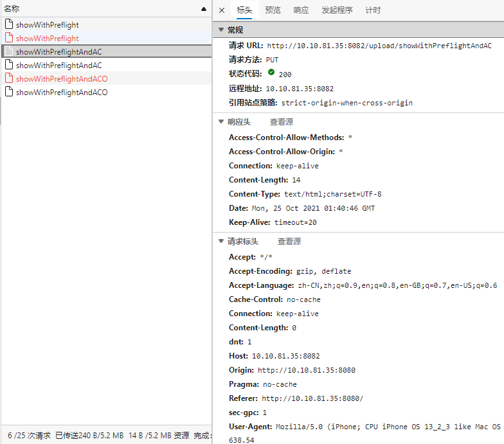Close the request details panel
The image size is (504, 444).
point(222,10)
